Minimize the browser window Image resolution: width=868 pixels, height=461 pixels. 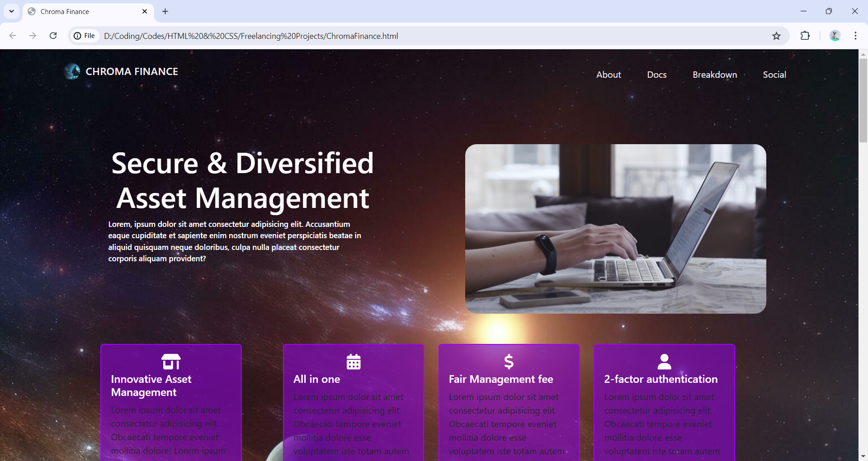(803, 11)
